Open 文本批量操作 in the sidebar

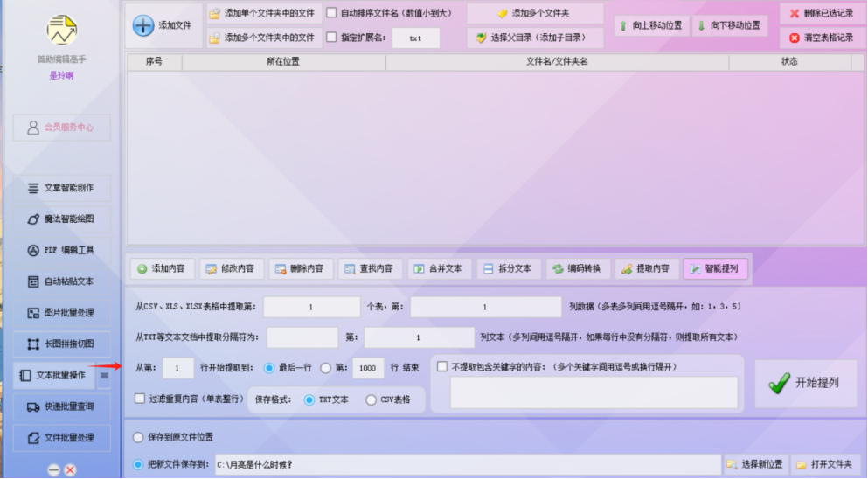click(55, 376)
